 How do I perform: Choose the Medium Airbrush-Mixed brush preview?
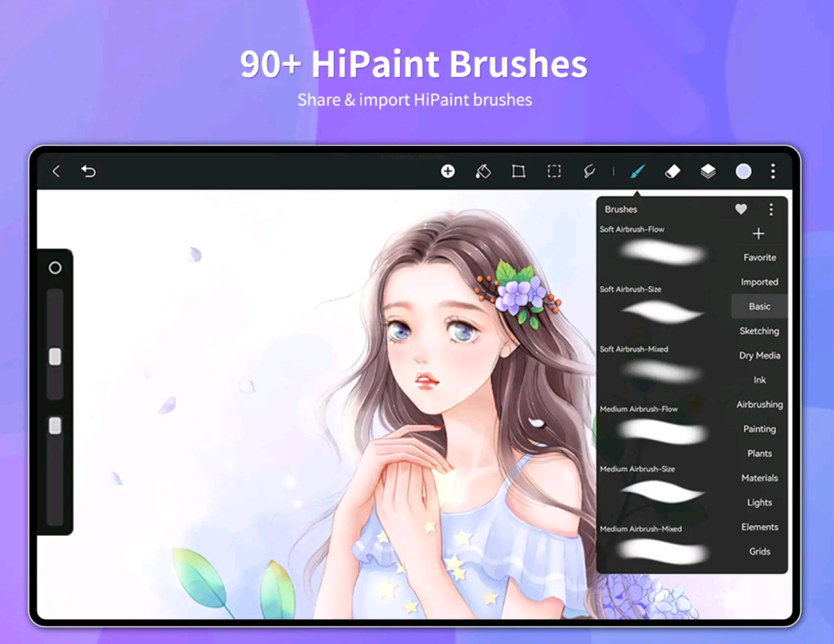point(663,552)
